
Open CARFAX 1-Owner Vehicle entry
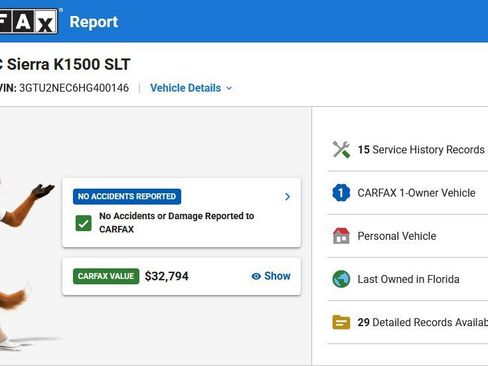[x=416, y=193]
